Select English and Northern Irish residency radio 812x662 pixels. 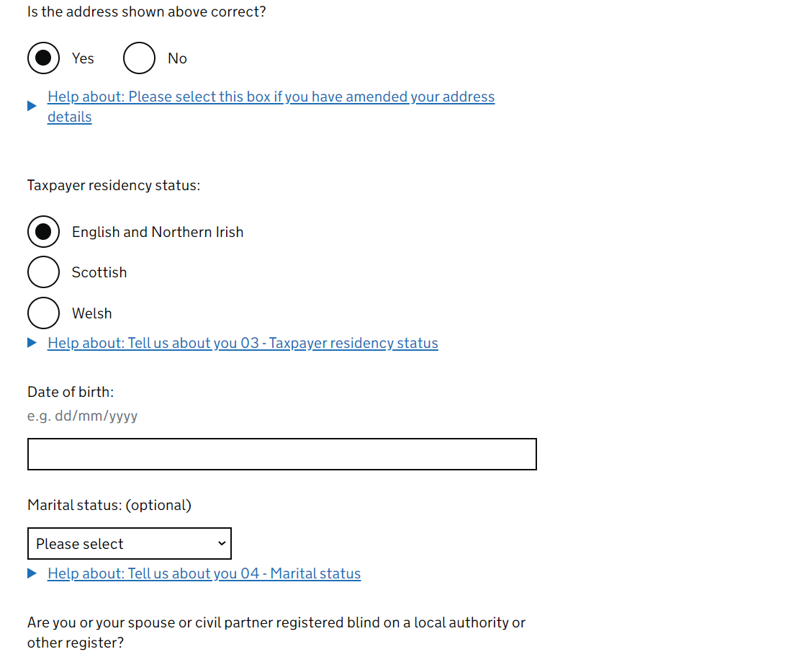click(x=43, y=232)
